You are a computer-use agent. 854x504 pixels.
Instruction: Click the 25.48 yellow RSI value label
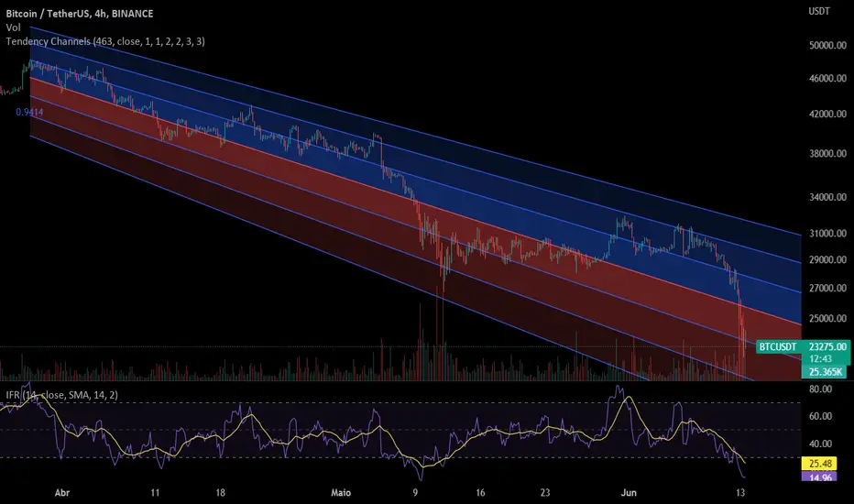[820, 464]
